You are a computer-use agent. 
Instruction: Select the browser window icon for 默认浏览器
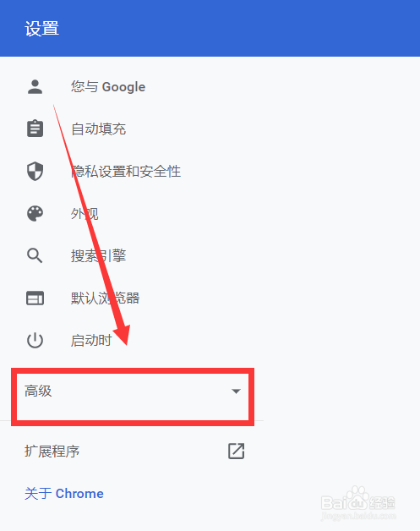tap(35, 298)
